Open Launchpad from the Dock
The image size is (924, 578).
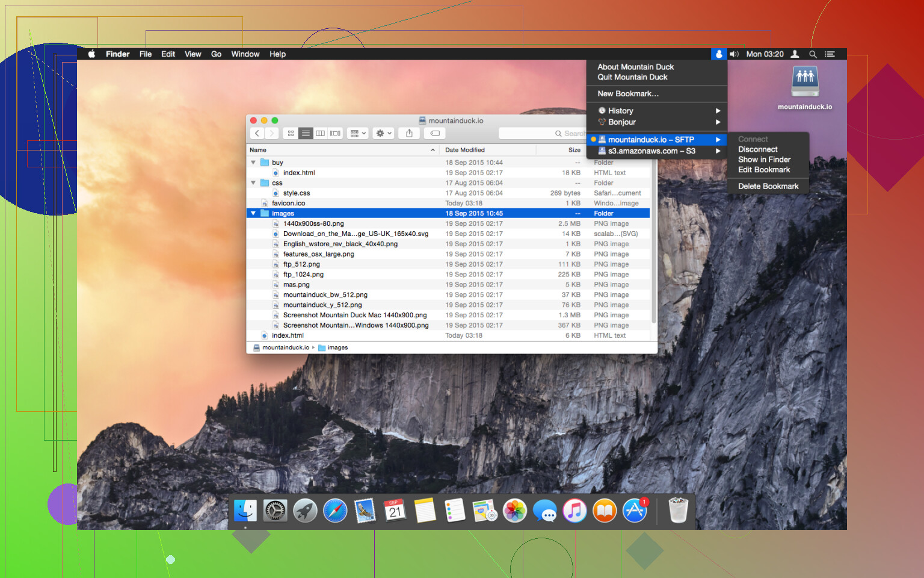pyautogui.click(x=305, y=511)
